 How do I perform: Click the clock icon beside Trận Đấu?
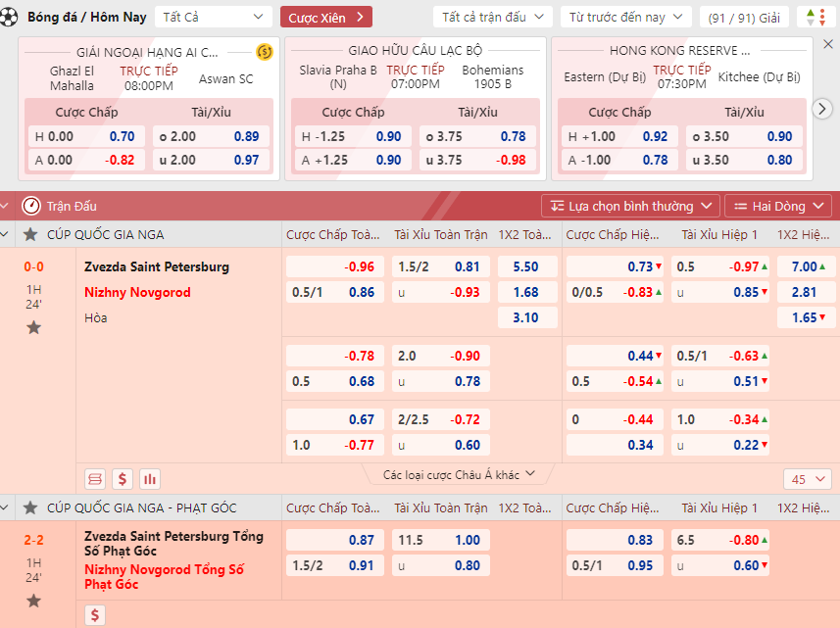pos(30,206)
